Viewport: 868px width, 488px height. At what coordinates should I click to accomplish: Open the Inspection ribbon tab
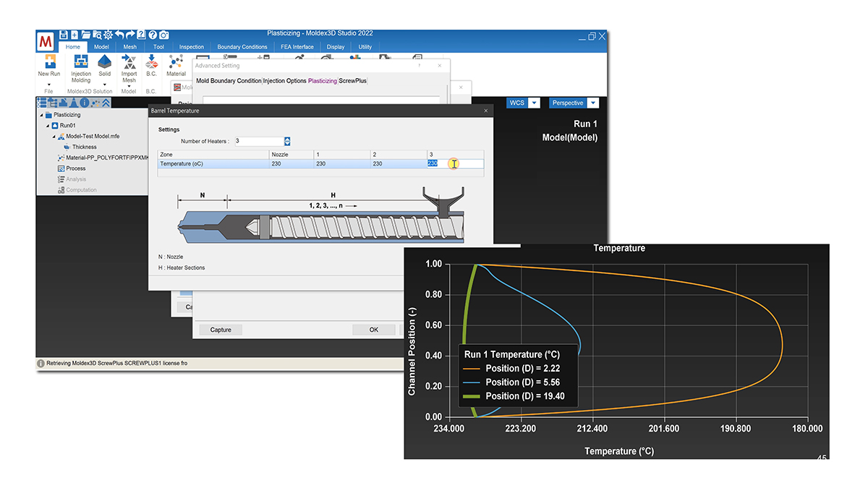coord(192,47)
